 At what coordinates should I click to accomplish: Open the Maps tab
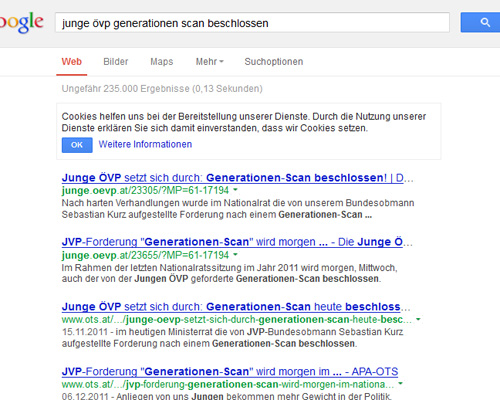[x=162, y=62]
